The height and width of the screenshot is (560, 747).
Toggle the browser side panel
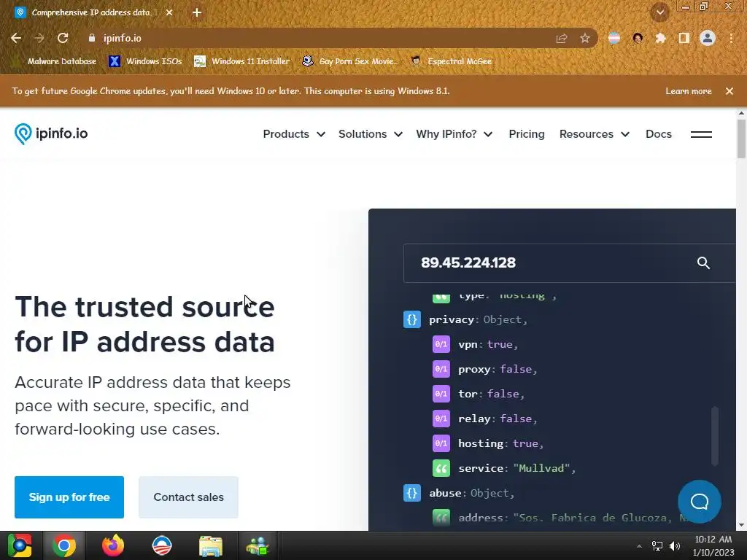684,38
